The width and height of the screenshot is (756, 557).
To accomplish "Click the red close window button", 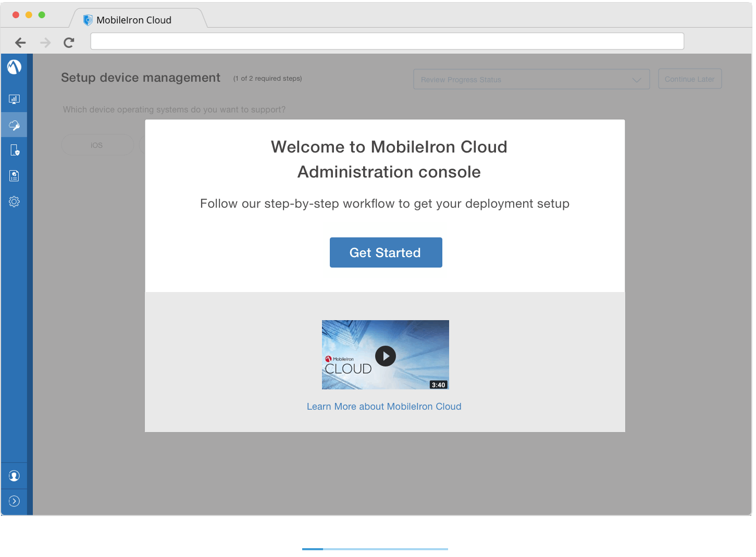I will click(x=16, y=15).
